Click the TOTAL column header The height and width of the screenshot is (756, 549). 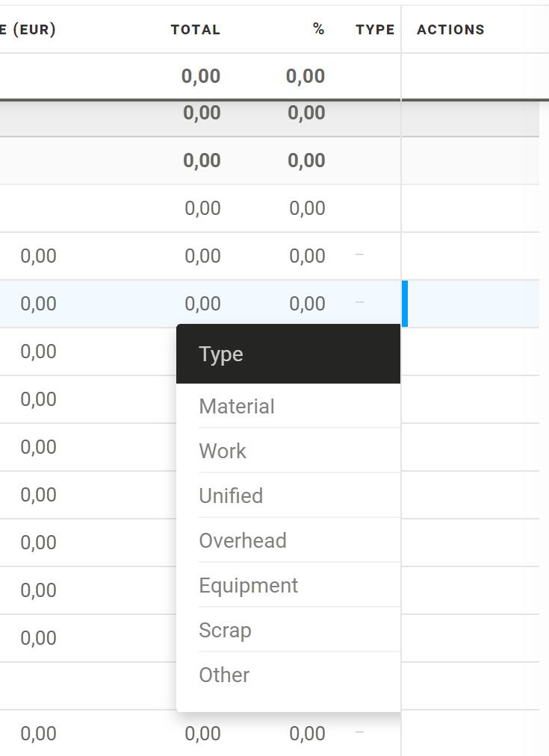coord(195,30)
